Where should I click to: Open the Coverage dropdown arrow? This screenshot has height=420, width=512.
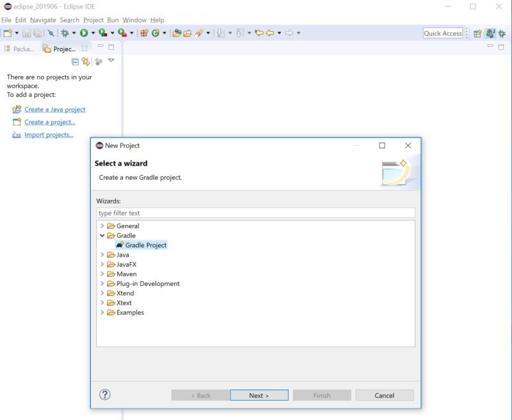point(113,33)
